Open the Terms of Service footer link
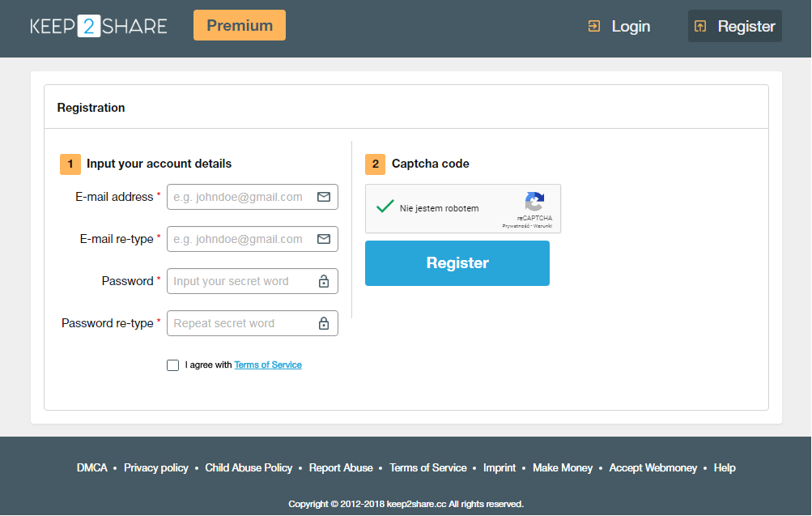This screenshot has height=516, width=812. [x=427, y=468]
